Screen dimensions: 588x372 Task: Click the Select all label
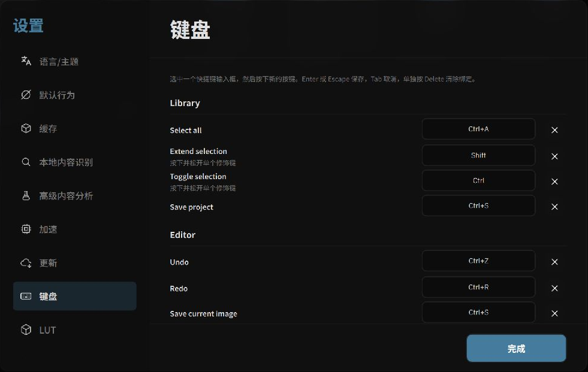pyautogui.click(x=186, y=131)
